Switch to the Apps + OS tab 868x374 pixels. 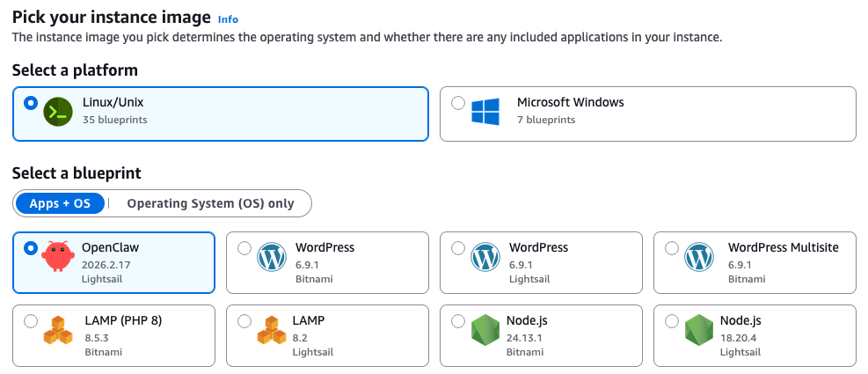point(60,203)
